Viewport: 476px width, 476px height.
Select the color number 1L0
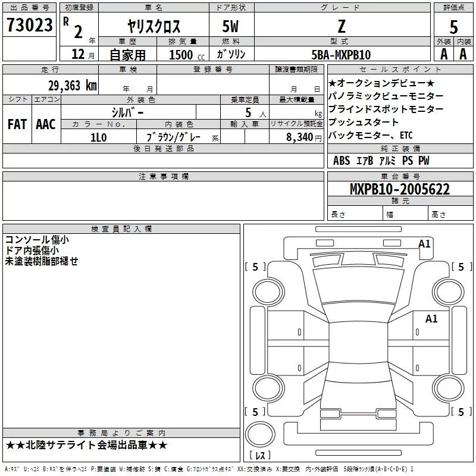tap(98, 137)
